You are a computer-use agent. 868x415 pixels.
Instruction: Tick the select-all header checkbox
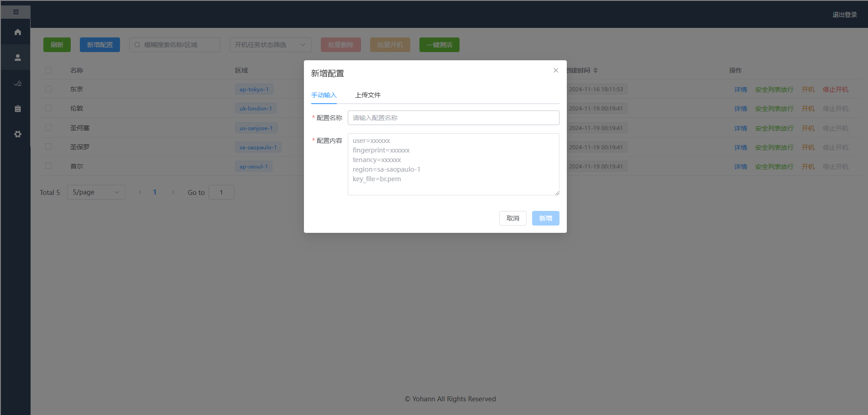[48, 70]
